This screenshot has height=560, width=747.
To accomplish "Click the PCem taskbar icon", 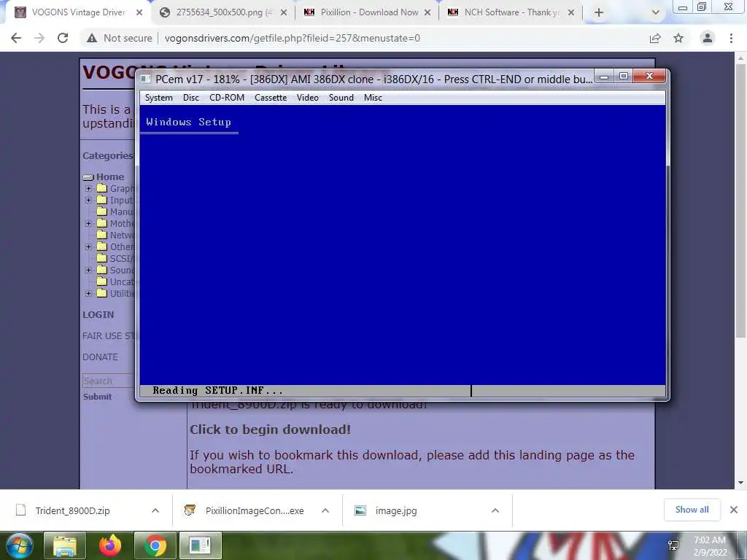I will click(200, 545).
